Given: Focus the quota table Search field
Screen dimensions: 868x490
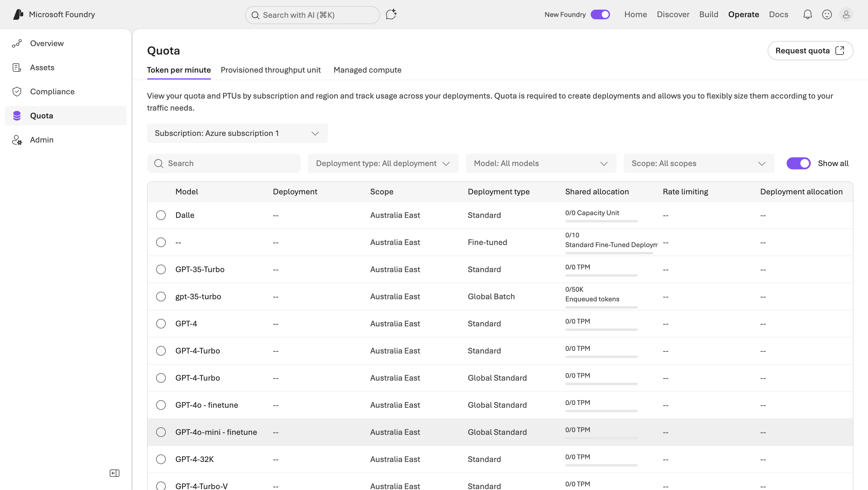Looking at the screenshot, I should click(224, 163).
